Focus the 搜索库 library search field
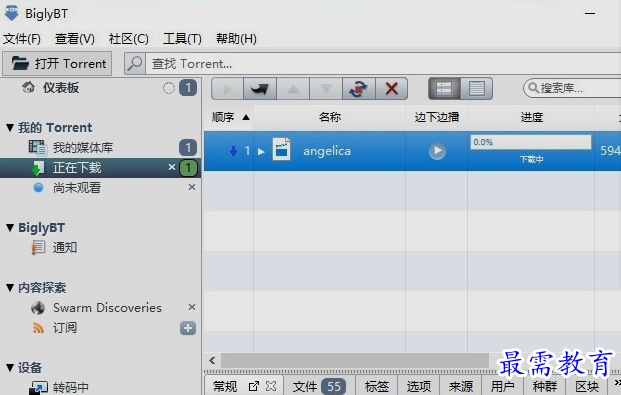621x395 pixels. (x=572, y=88)
